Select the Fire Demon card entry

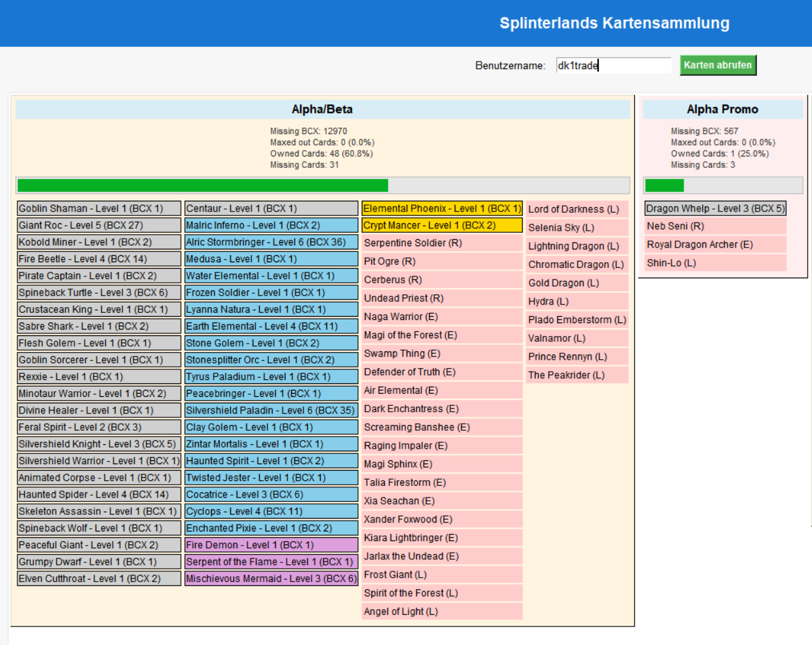(x=271, y=545)
